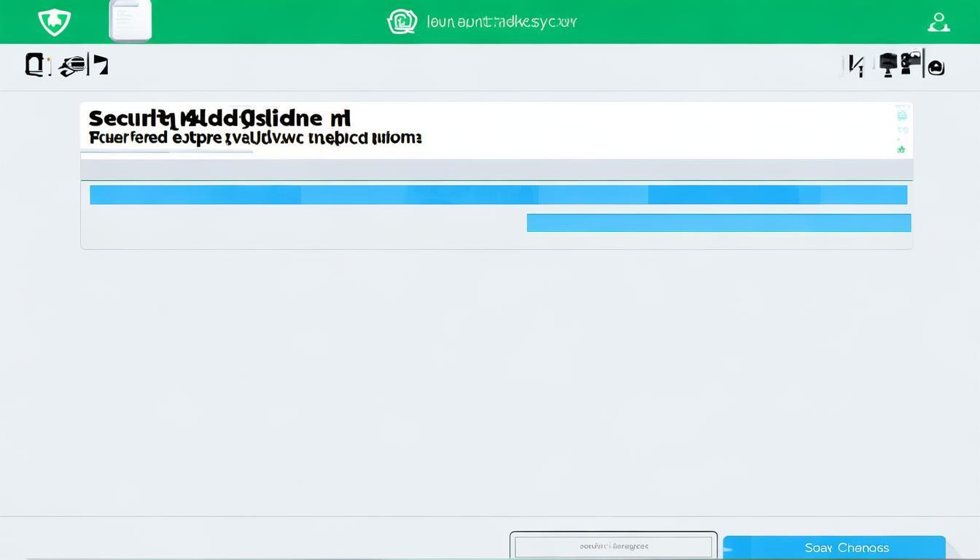Click the black flag-shaped icon in left toolbar
This screenshot has height=560, width=980.
pos(100,66)
